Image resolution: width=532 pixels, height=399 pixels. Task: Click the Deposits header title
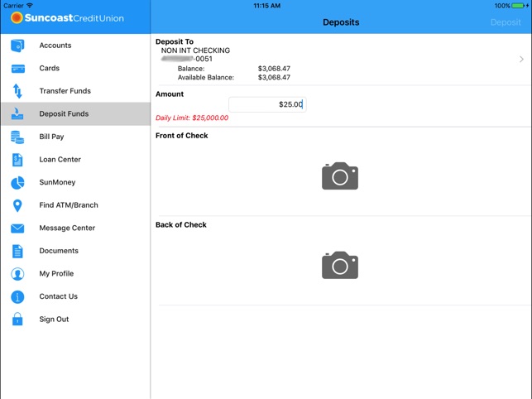[341, 22]
